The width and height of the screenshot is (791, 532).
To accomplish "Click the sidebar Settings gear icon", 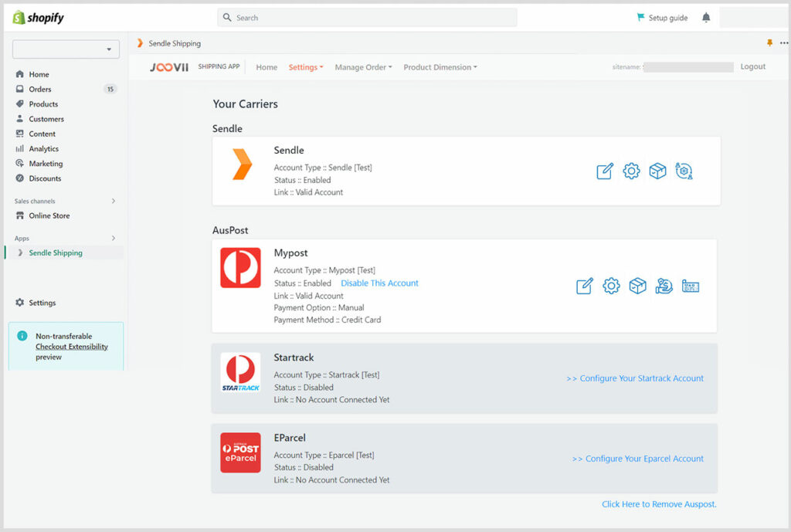I will click(x=19, y=303).
